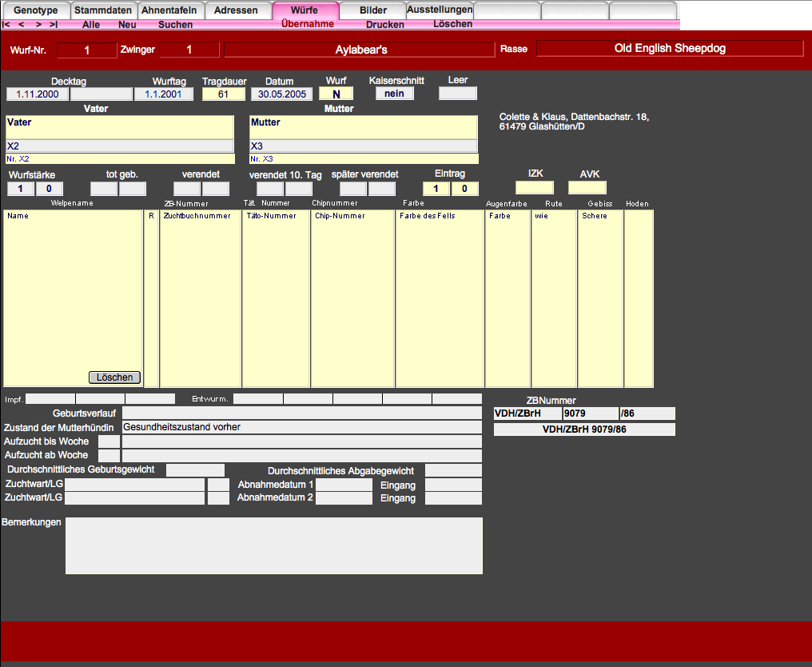Viewport: 812px width, 667px height.
Task: Click the first verendet 10. Tag field
Action: [x=270, y=189]
